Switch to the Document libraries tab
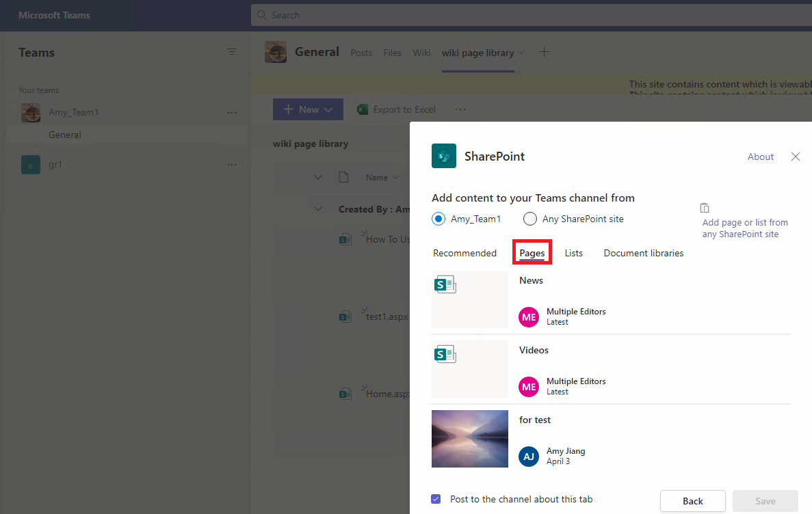Screen dimensions: 812x514 click(643, 253)
